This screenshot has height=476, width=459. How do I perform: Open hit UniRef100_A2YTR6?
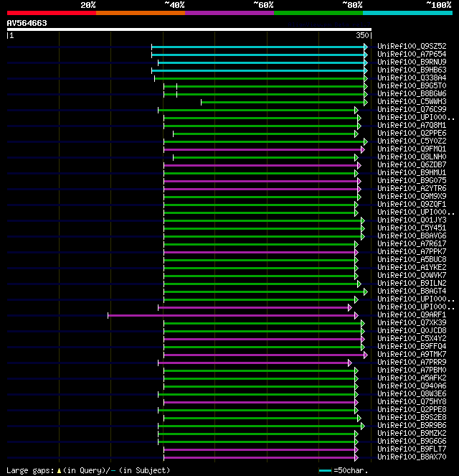click(x=412, y=188)
